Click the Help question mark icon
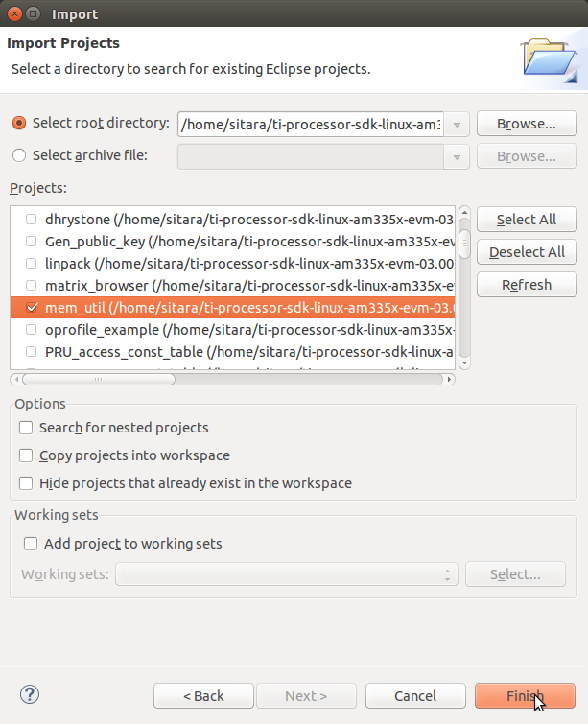This screenshot has height=724, width=588. [29, 695]
